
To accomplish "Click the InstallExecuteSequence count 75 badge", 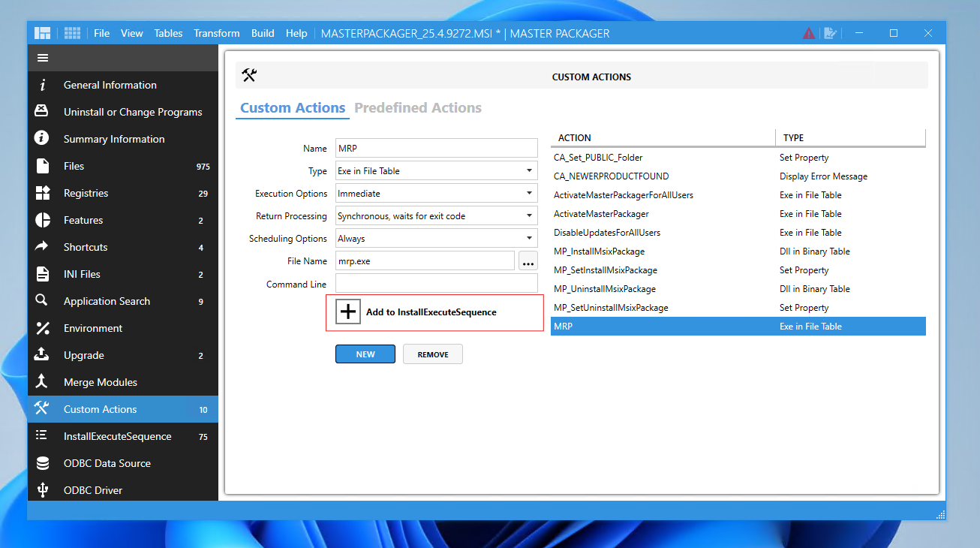I will 203,437.
